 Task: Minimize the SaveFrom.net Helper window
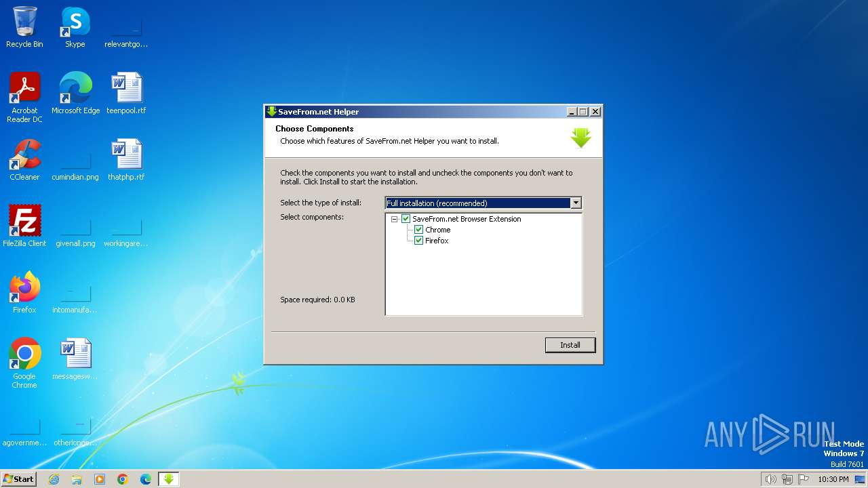(x=572, y=112)
